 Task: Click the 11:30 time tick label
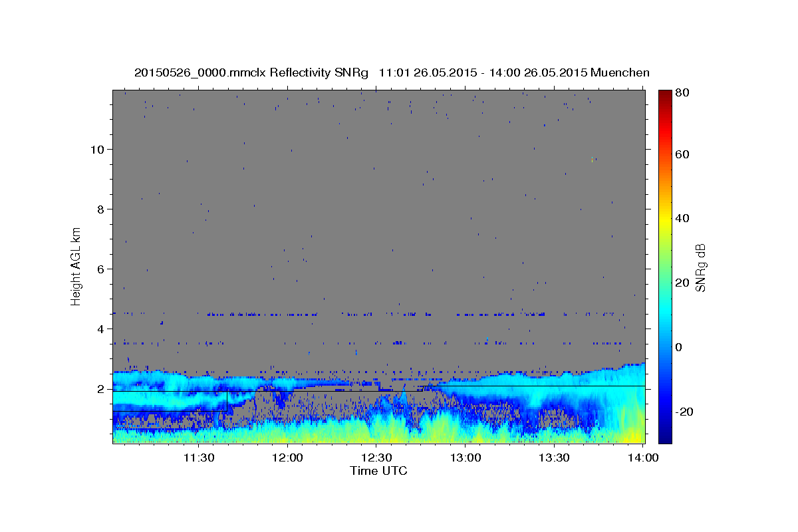pyautogui.click(x=198, y=458)
